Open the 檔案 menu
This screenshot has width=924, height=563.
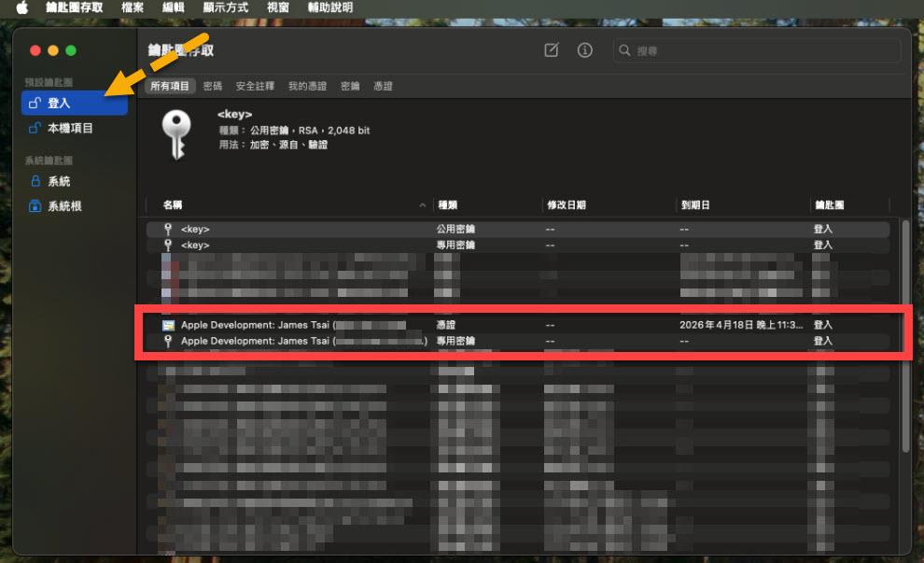(x=133, y=7)
